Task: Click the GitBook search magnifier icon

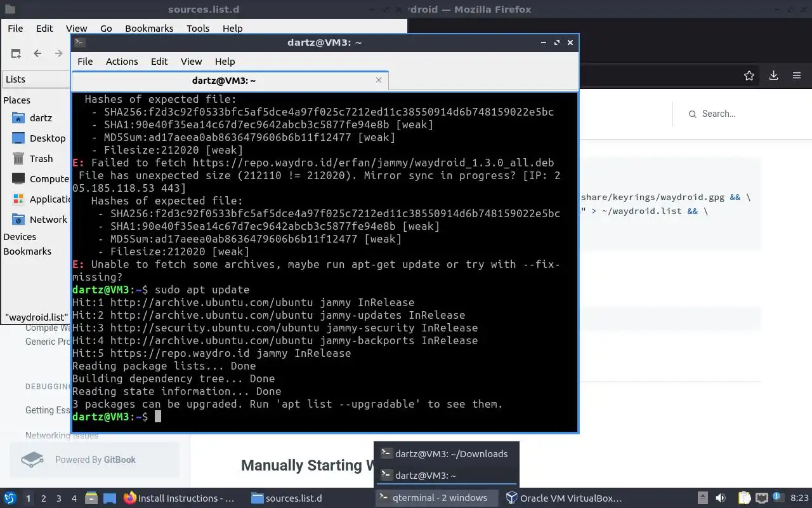Action: (x=692, y=114)
